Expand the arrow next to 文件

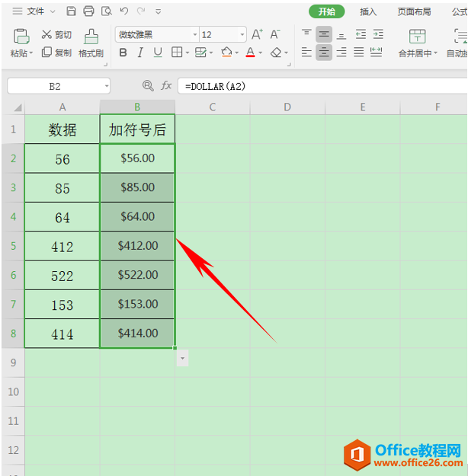tap(53, 12)
